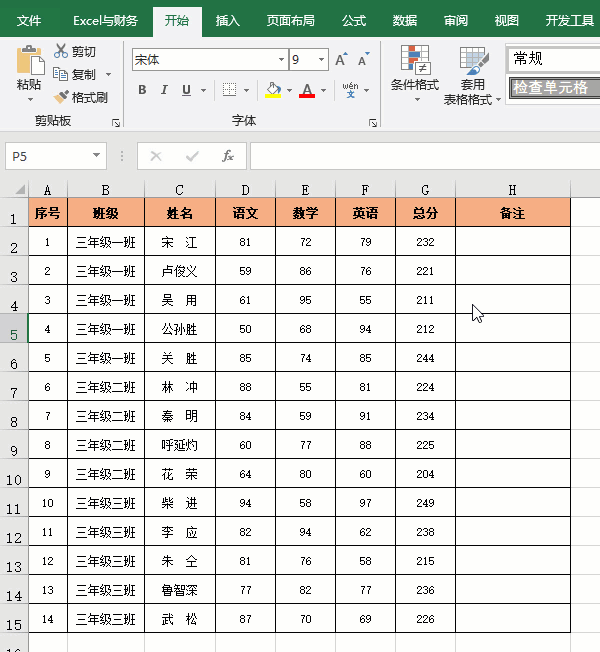This screenshot has width=600, height=652.
Task: Click the formula bar confirm checkmark
Action: (x=192, y=156)
